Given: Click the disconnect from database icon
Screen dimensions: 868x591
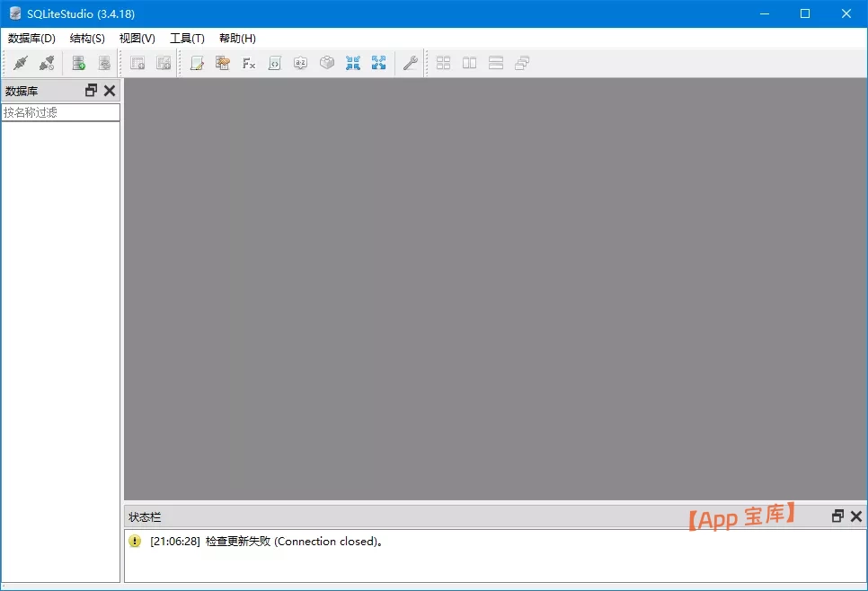Looking at the screenshot, I should point(47,63).
